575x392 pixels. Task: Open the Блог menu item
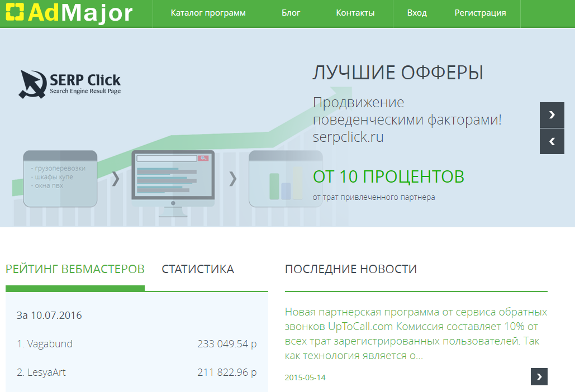[291, 13]
